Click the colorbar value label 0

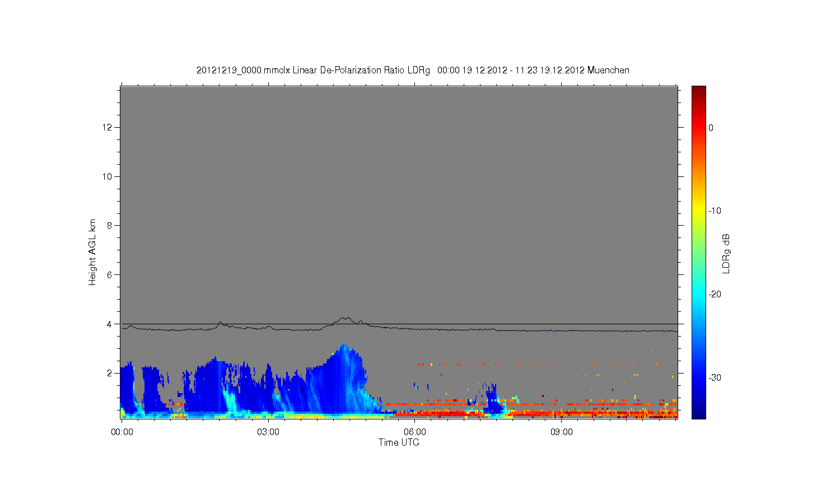tap(711, 128)
